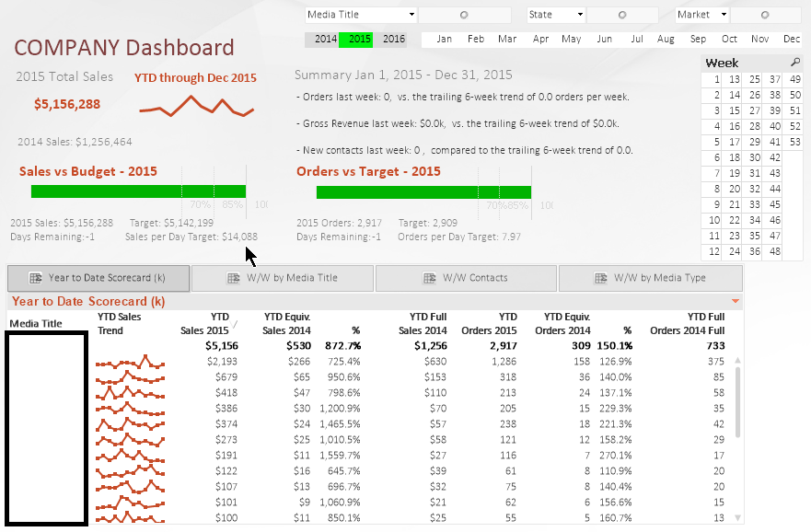Click the red YTD trend sparkline
The height and width of the screenshot is (532, 811).
tap(195, 104)
